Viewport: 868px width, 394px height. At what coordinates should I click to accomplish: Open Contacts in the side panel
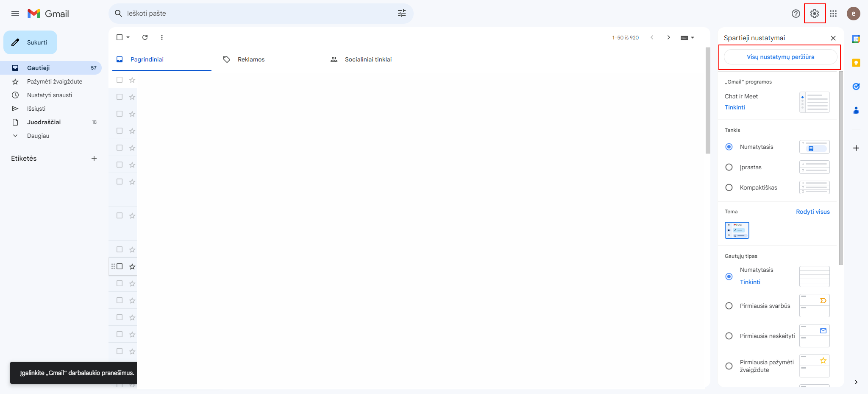856,110
